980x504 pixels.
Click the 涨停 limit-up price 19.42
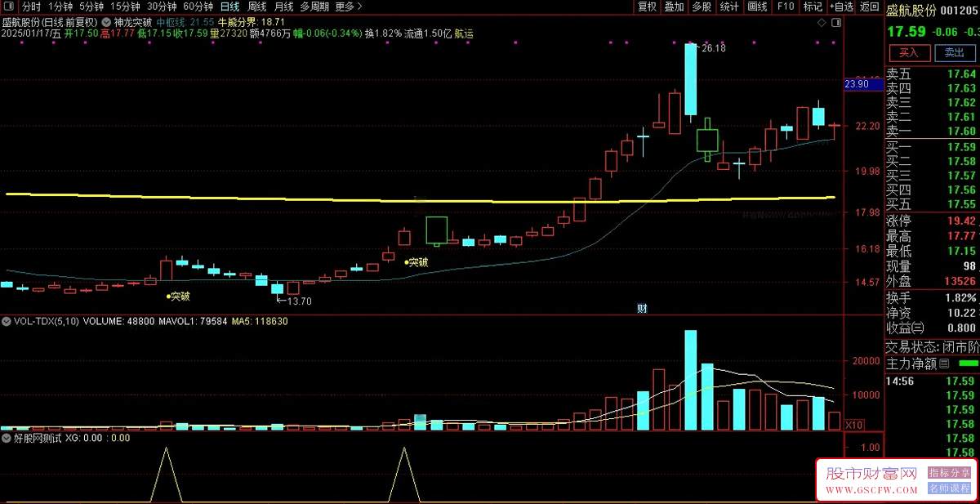[961, 221]
